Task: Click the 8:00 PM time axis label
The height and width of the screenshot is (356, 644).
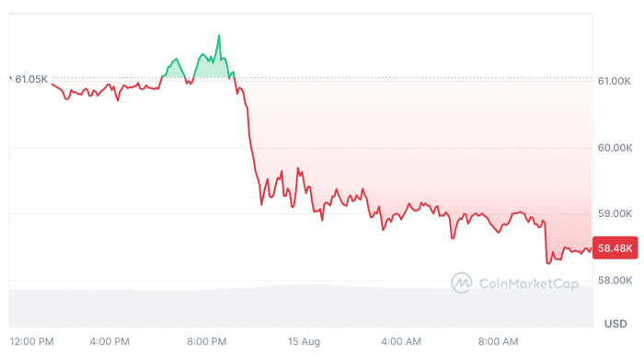Action: [x=207, y=341]
